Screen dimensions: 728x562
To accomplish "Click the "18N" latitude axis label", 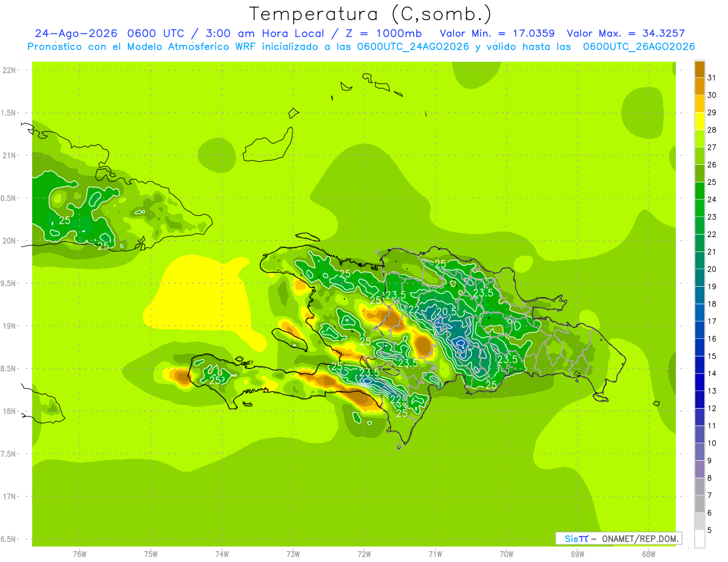I will tap(9, 411).
